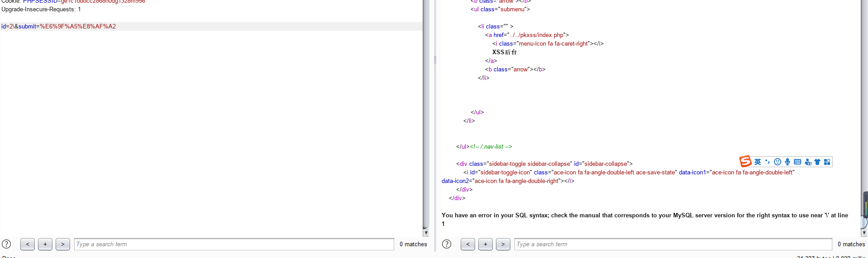Click the sidebar-collapse div line in response
This screenshot has width=868, height=258.
(x=544, y=164)
